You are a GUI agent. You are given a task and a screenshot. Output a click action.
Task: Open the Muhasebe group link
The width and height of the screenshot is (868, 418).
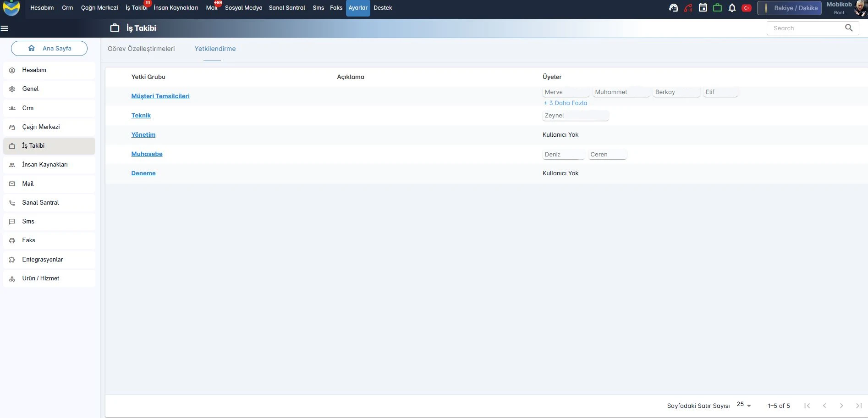(x=147, y=154)
